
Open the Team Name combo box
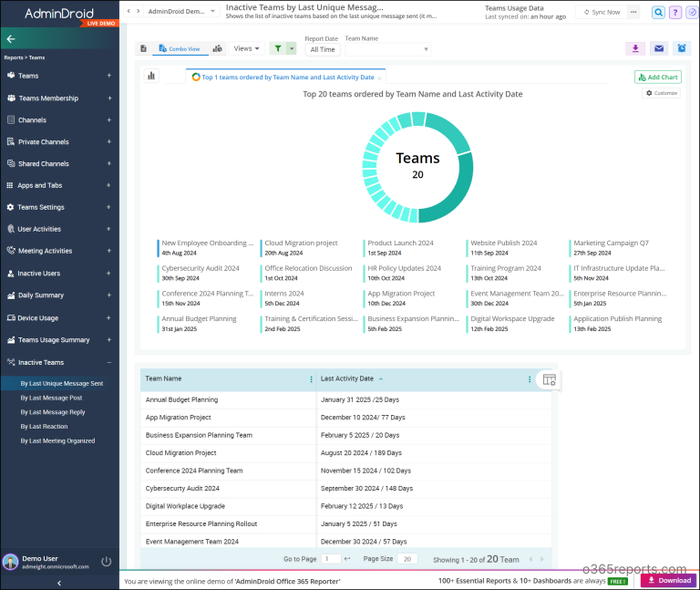388,49
